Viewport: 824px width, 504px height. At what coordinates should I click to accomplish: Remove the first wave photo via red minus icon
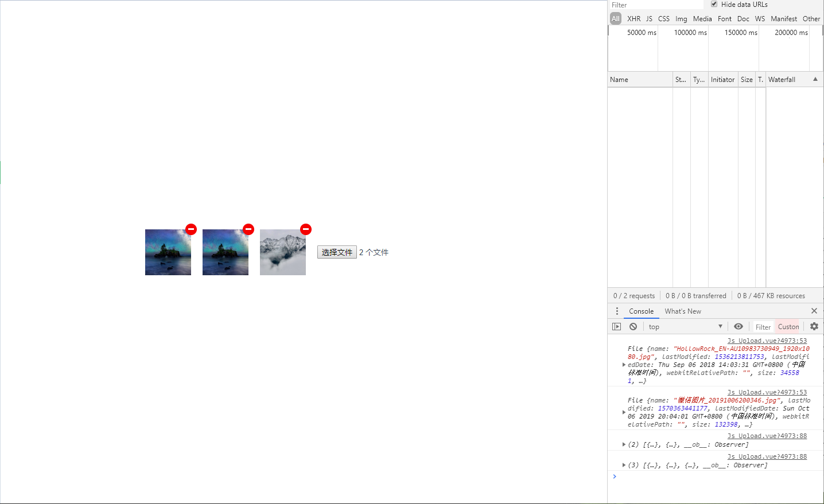[x=191, y=229]
